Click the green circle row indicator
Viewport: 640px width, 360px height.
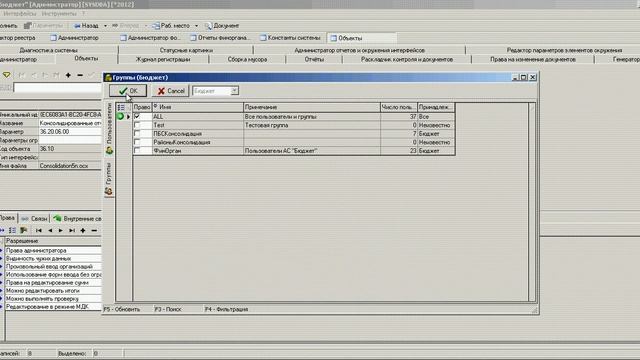click(x=121, y=116)
